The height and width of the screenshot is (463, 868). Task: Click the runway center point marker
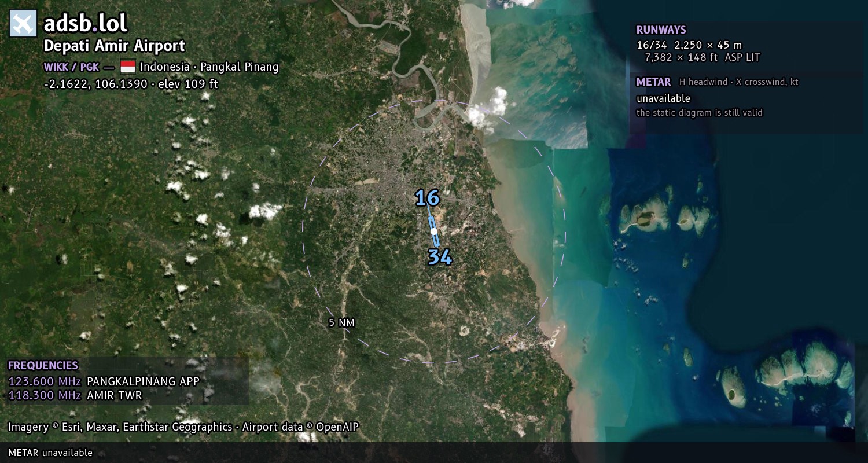tap(434, 231)
